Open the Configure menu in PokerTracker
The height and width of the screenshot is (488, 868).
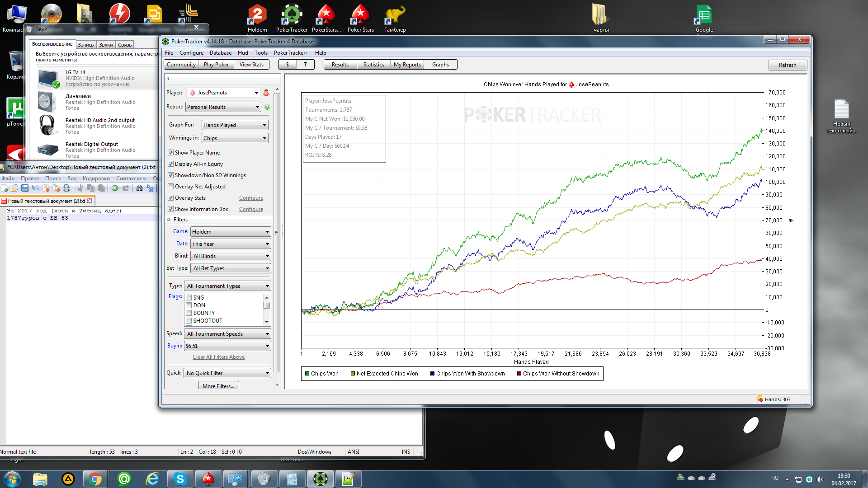191,53
